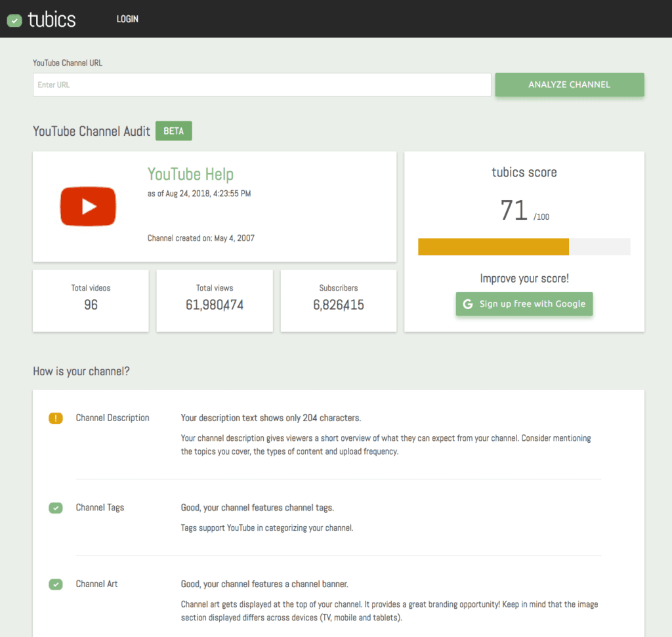
Task: Click the BETA badge
Action: coord(173,131)
